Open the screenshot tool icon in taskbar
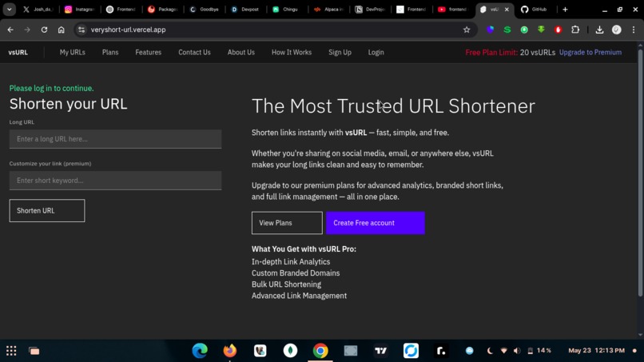Screen dimensions: 644x362 pos(351,351)
